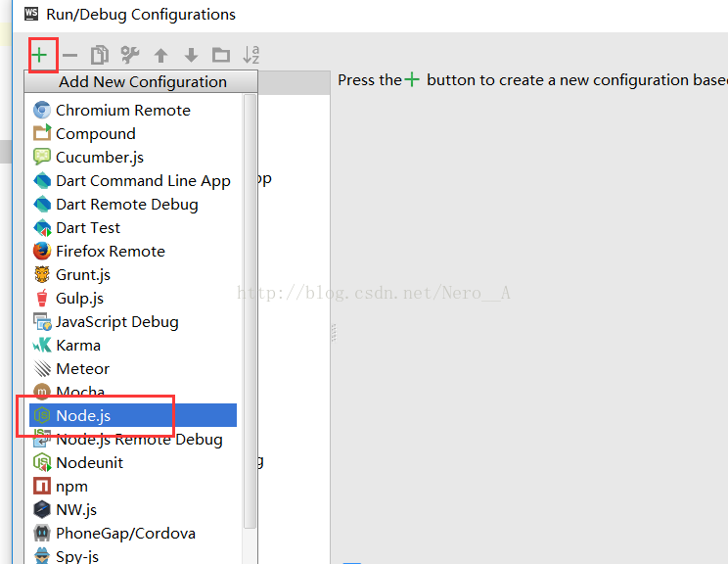728x564 pixels.
Task: Choose Compound from the list
Action: [x=135, y=133]
